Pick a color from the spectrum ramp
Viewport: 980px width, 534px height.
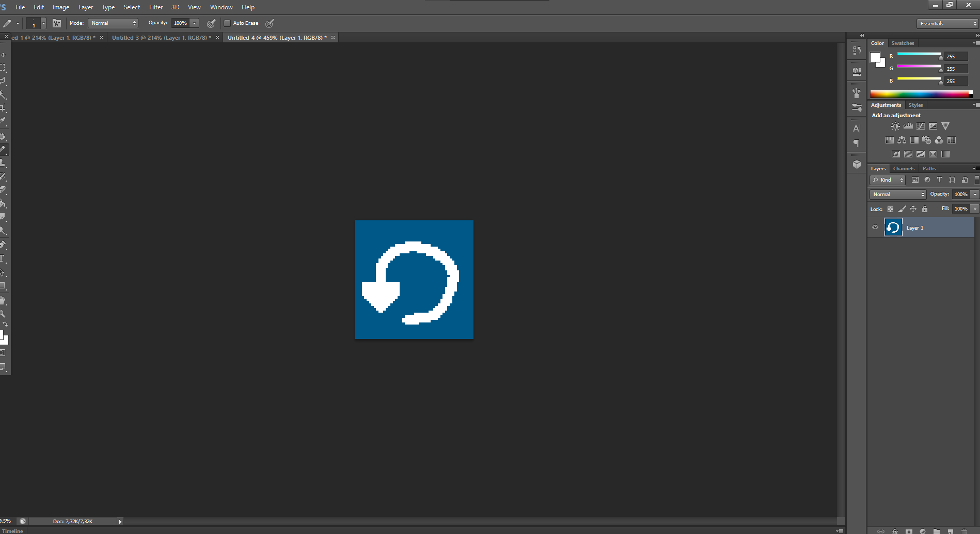921,94
